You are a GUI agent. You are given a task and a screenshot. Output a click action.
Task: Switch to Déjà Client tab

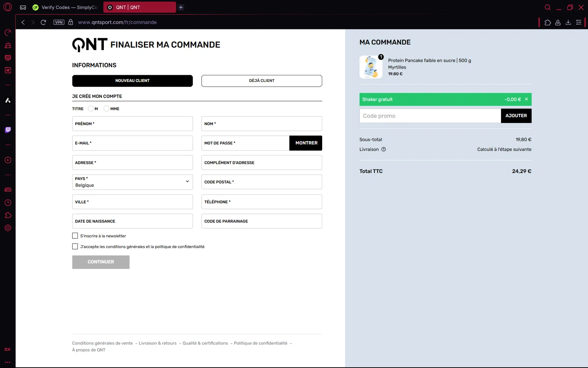tap(262, 81)
